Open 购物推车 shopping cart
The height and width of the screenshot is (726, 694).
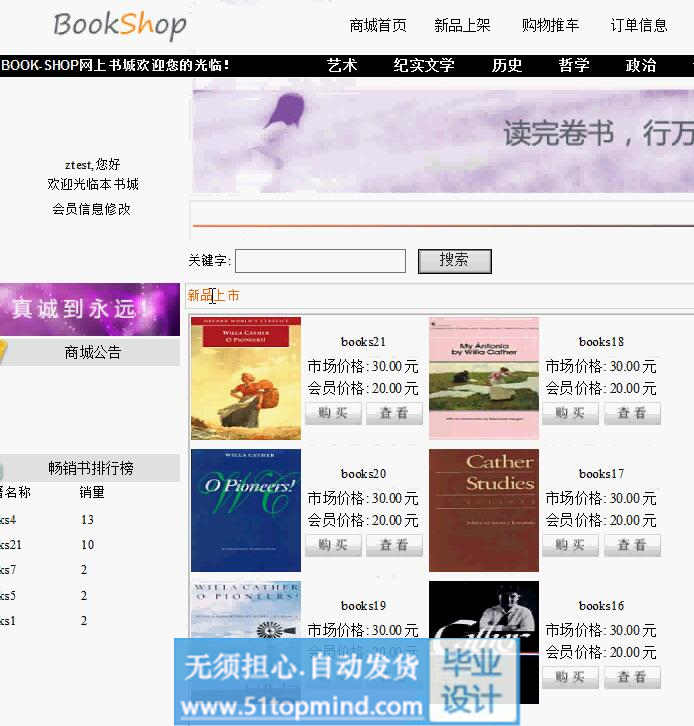pyautogui.click(x=550, y=25)
